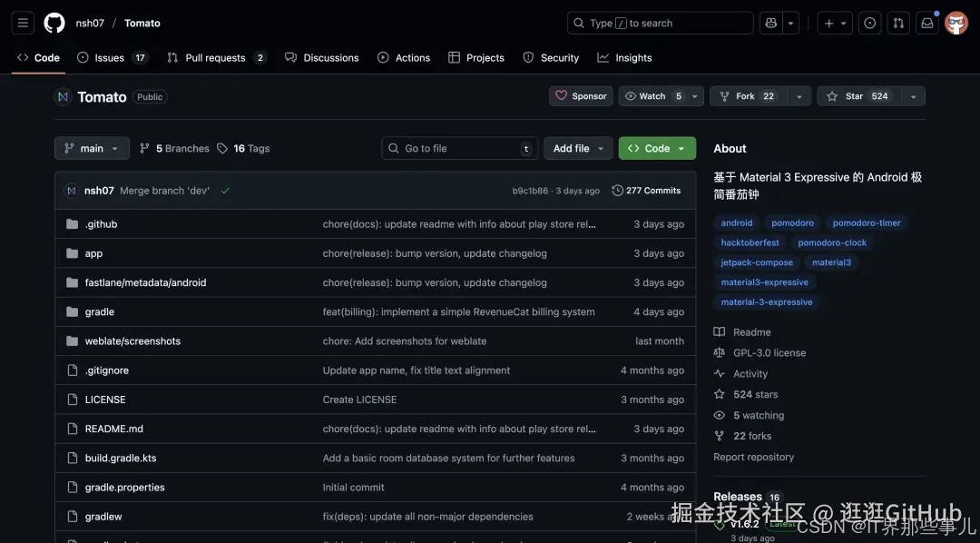Click nsh07 avatar in latest commit row

[72, 191]
